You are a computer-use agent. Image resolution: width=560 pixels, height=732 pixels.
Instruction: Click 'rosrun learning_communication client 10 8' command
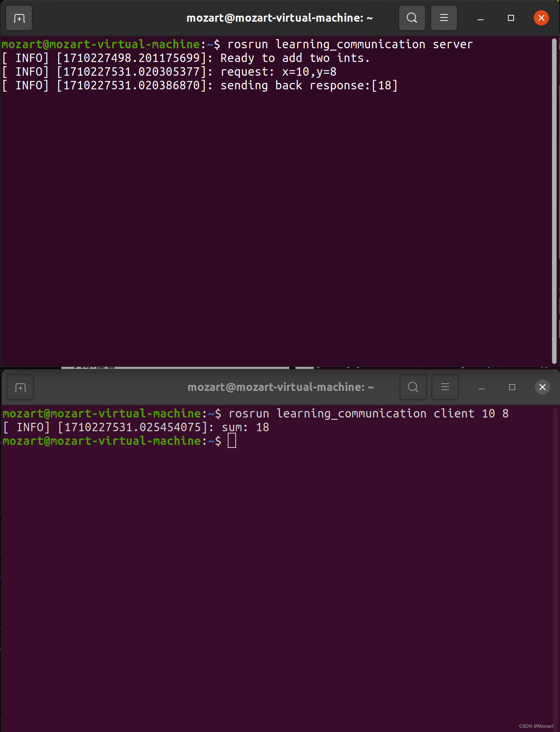click(368, 414)
